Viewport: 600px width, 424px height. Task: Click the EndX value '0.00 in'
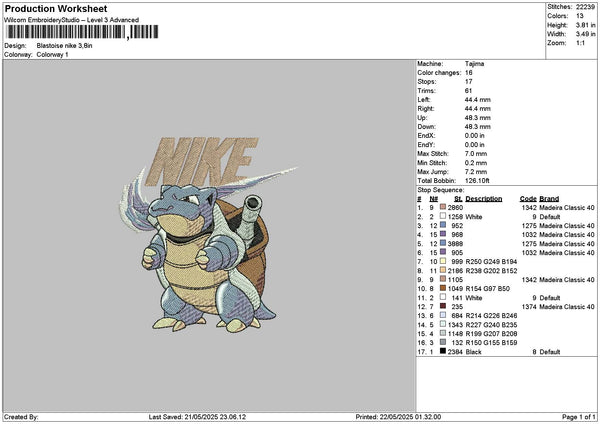[474, 135]
